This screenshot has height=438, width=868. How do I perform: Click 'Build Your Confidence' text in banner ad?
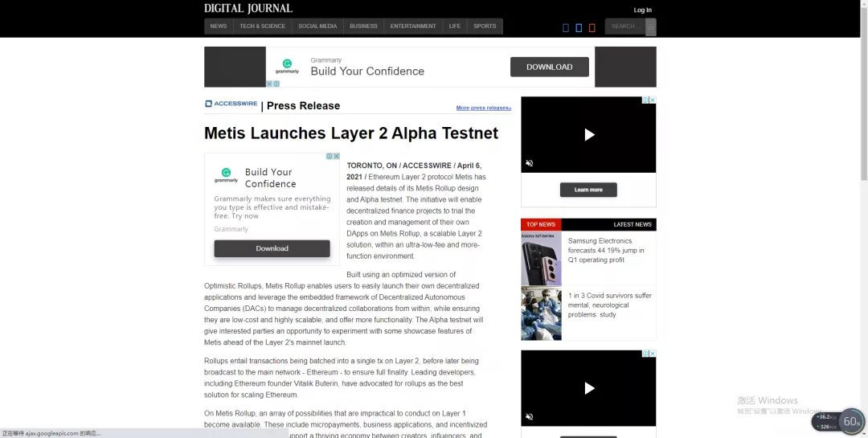point(367,71)
